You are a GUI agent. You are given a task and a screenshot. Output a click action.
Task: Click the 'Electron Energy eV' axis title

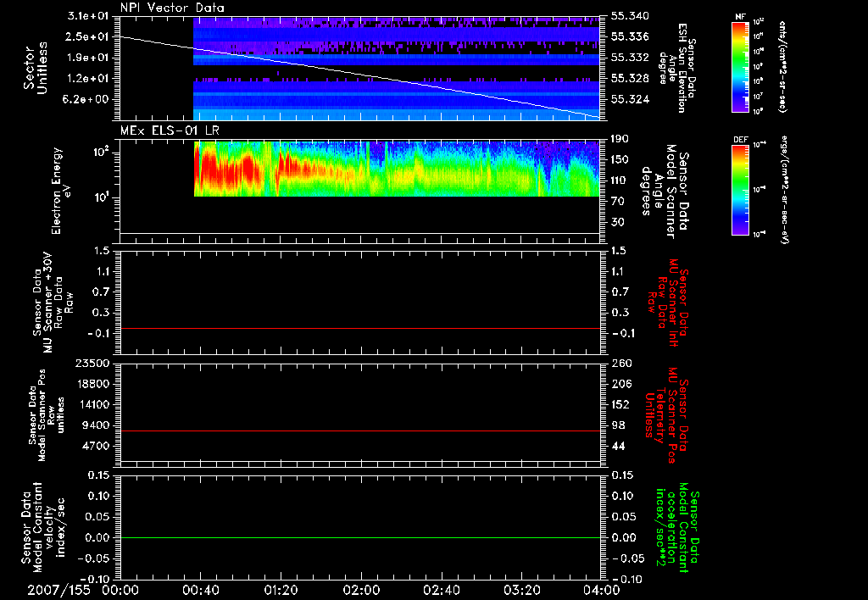tap(62, 191)
